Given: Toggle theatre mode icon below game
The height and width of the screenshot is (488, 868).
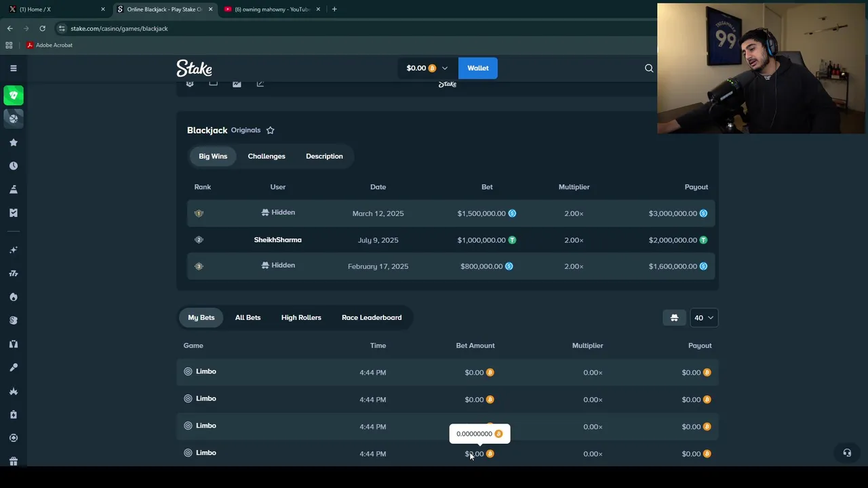Looking at the screenshot, I should [213, 83].
